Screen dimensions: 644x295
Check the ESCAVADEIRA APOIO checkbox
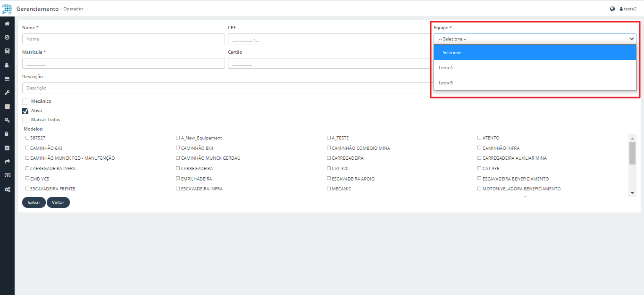click(329, 179)
